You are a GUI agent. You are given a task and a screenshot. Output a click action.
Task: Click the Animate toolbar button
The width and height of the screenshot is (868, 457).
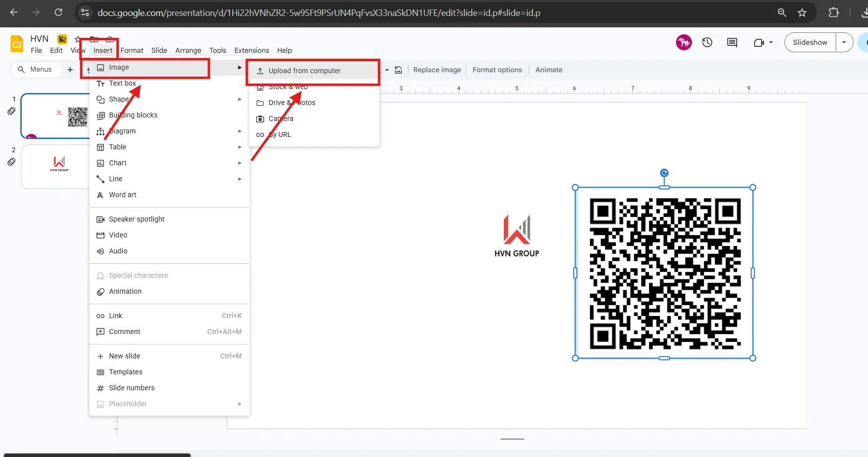(549, 70)
